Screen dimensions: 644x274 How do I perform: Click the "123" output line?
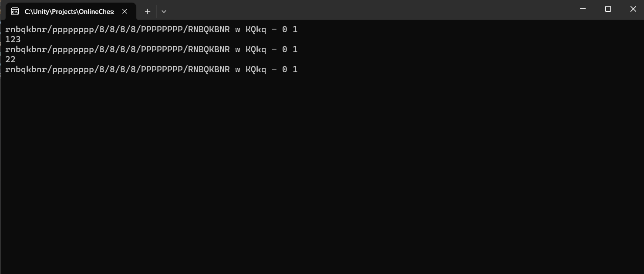[13, 40]
